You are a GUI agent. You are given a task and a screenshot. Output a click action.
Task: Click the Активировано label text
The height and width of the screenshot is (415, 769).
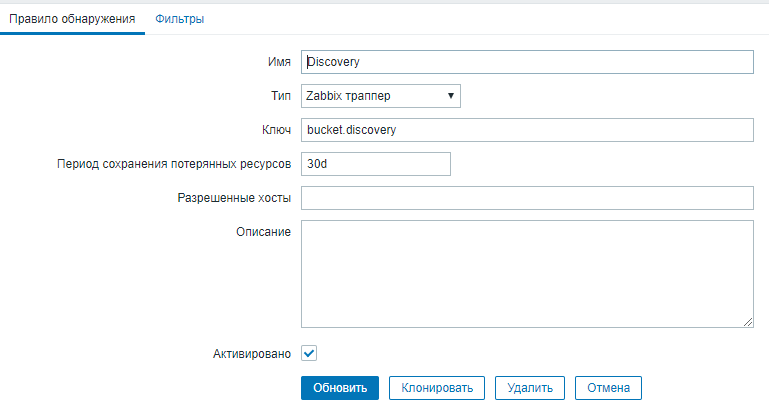click(x=251, y=353)
